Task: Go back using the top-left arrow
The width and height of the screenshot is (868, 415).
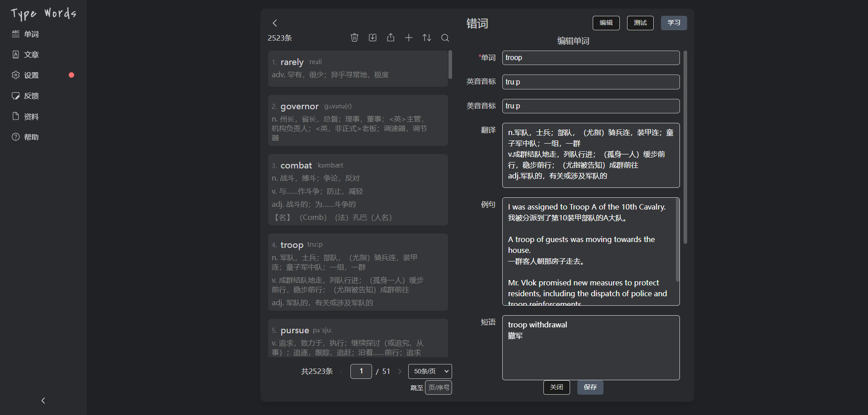Action: (x=275, y=23)
